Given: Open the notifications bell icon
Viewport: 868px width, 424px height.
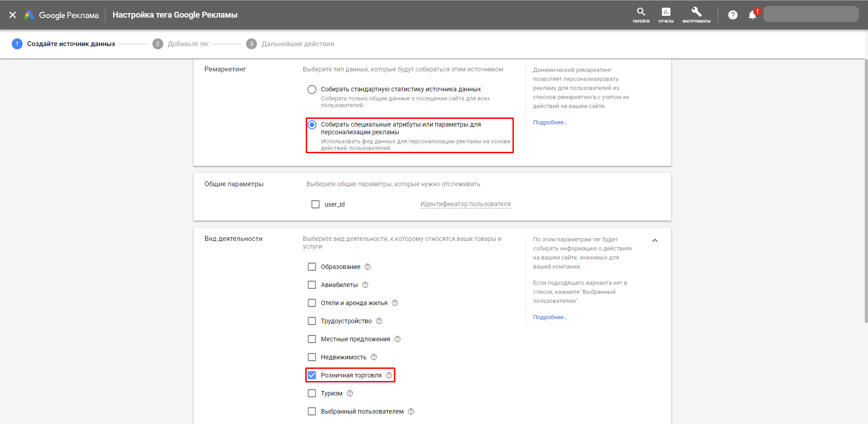Looking at the screenshot, I should (x=753, y=14).
